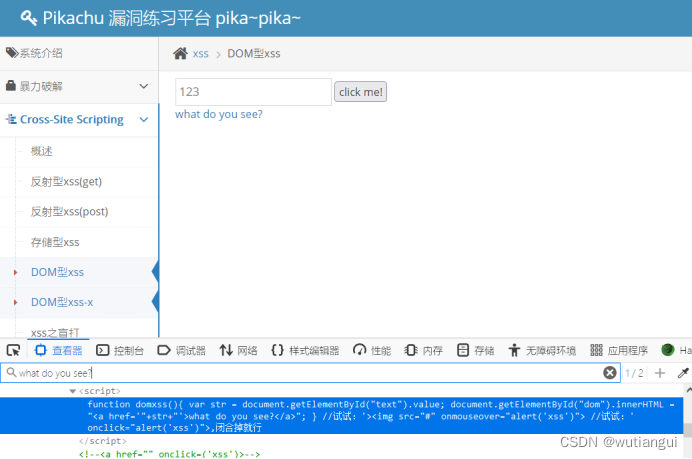Click the style editor braces icon
This screenshot has height=459, width=692.
coord(278,350)
